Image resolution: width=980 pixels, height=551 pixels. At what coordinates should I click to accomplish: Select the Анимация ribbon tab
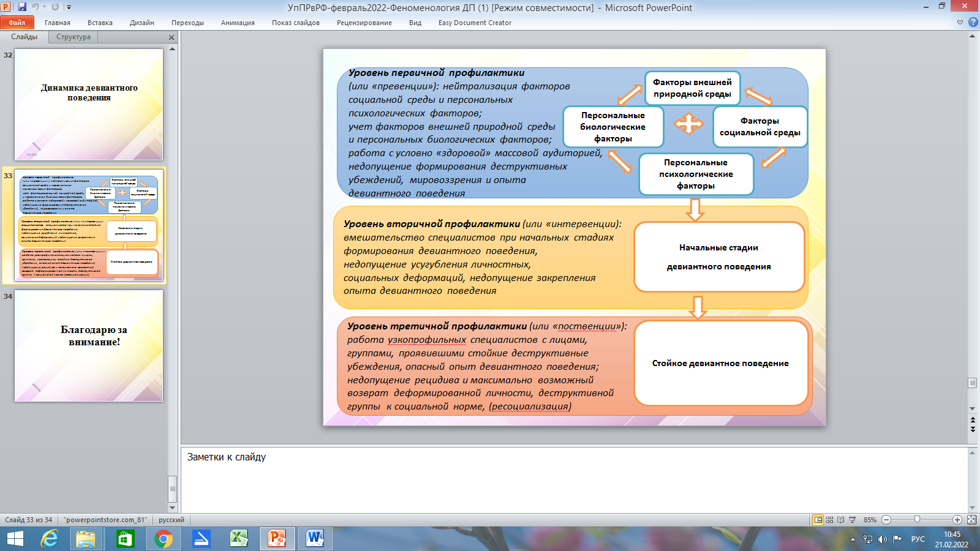coord(238,23)
